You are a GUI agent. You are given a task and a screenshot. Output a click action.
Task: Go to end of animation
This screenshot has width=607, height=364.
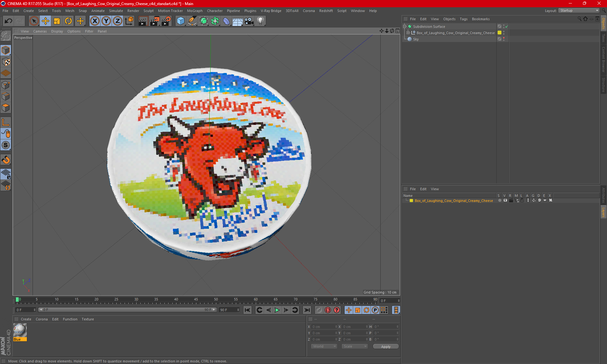pos(307,310)
